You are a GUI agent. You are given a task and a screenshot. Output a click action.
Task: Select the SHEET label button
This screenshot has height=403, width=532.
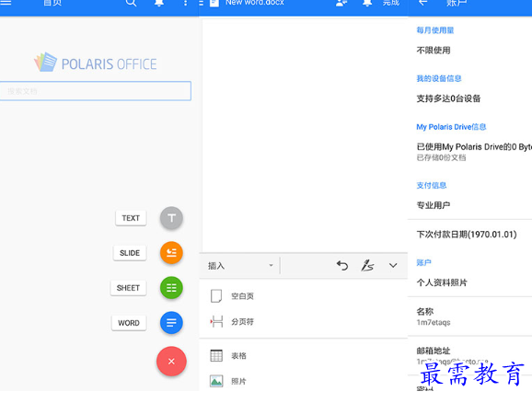pos(128,288)
